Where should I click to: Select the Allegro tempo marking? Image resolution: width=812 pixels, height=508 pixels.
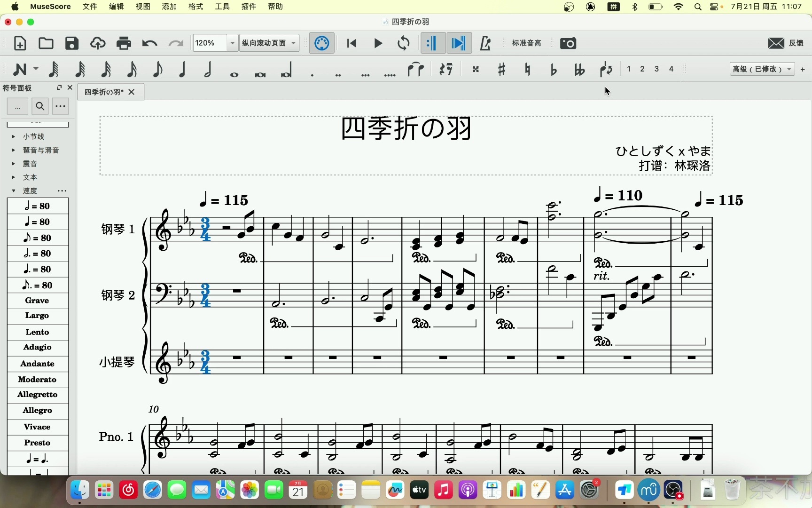coord(38,411)
